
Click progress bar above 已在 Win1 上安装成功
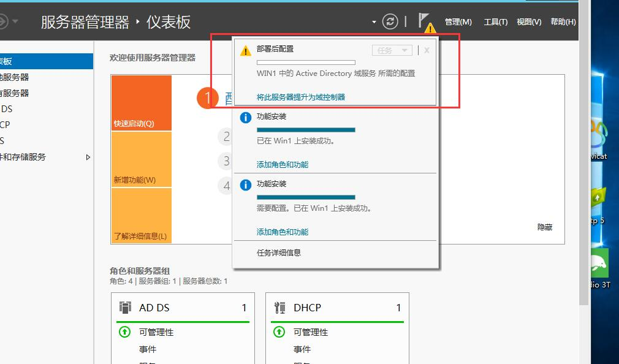[306, 130]
